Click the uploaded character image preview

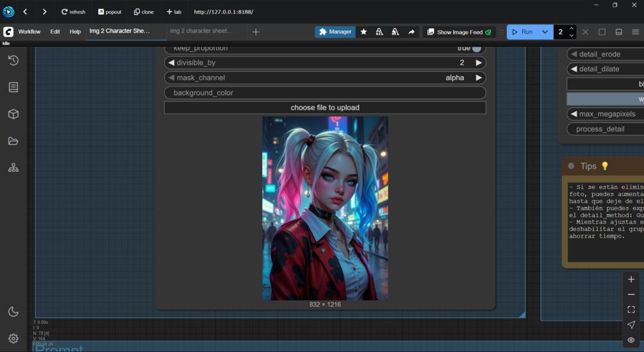(x=325, y=208)
